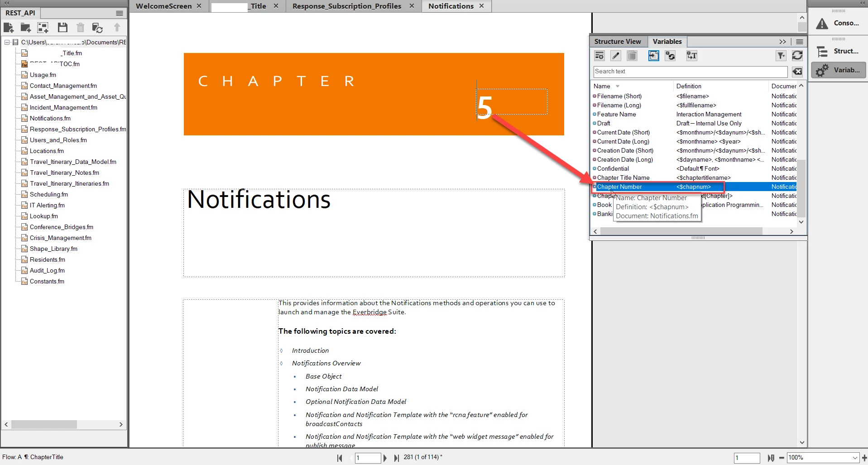Image resolution: width=868 pixels, height=465 pixels.
Task: Switch to the Response_Subscription_Profiles tab
Action: (x=347, y=6)
